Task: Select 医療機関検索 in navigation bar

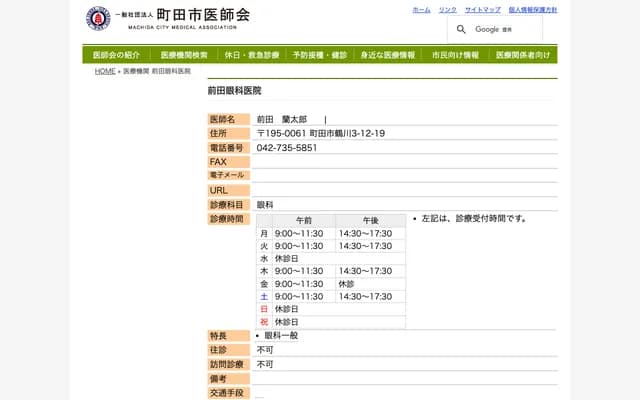Action: click(184, 55)
